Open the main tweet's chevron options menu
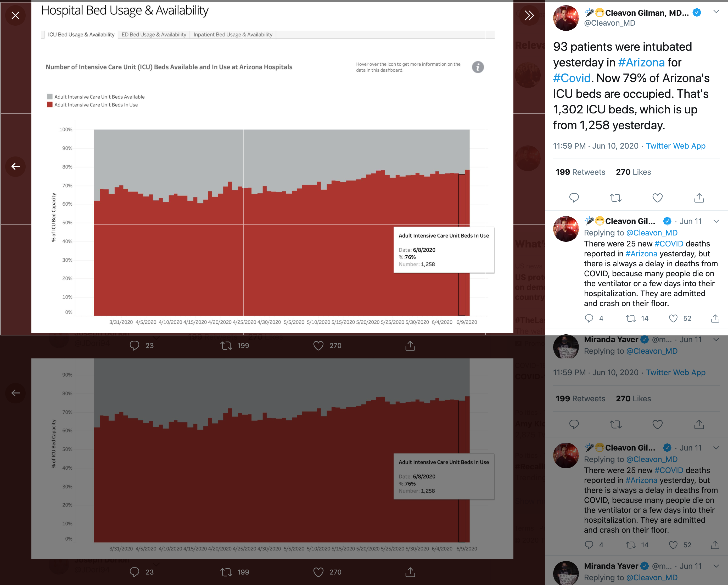 (716, 12)
